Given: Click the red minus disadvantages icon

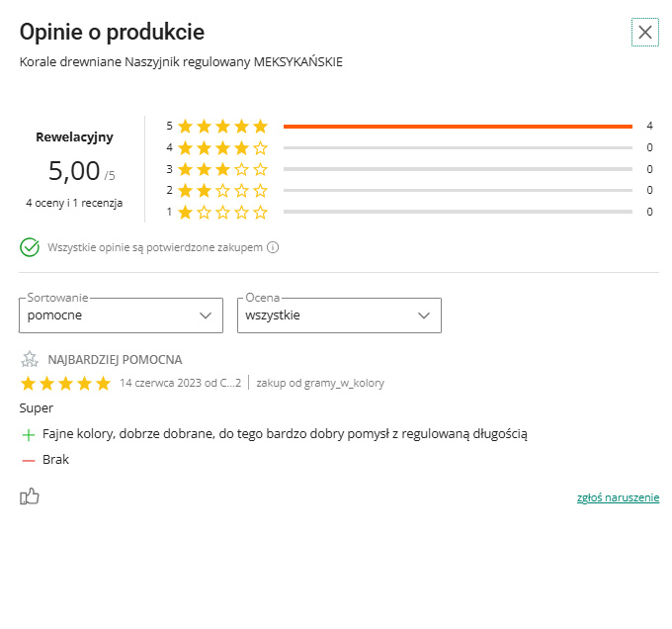Looking at the screenshot, I should [x=29, y=460].
